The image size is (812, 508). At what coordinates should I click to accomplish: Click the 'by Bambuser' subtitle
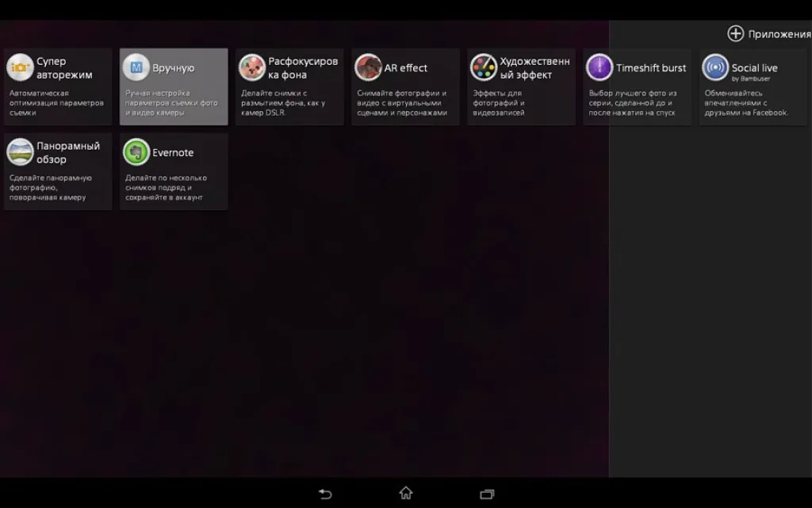coord(751,79)
